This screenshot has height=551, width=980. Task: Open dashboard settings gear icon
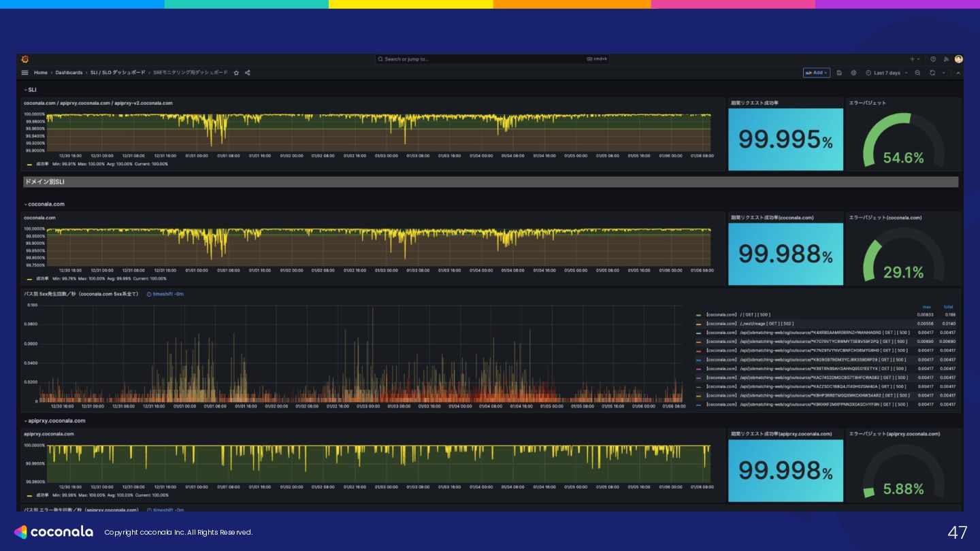pyautogui.click(x=853, y=73)
